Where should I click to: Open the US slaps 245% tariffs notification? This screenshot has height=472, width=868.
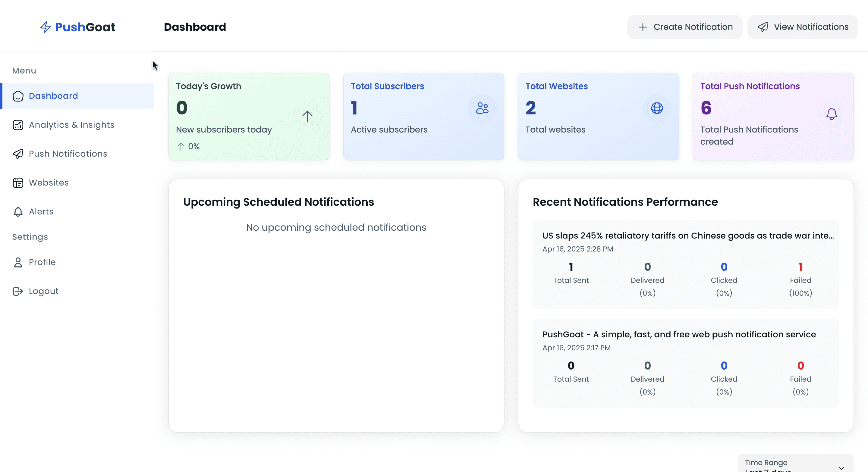(x=688, y=236)
